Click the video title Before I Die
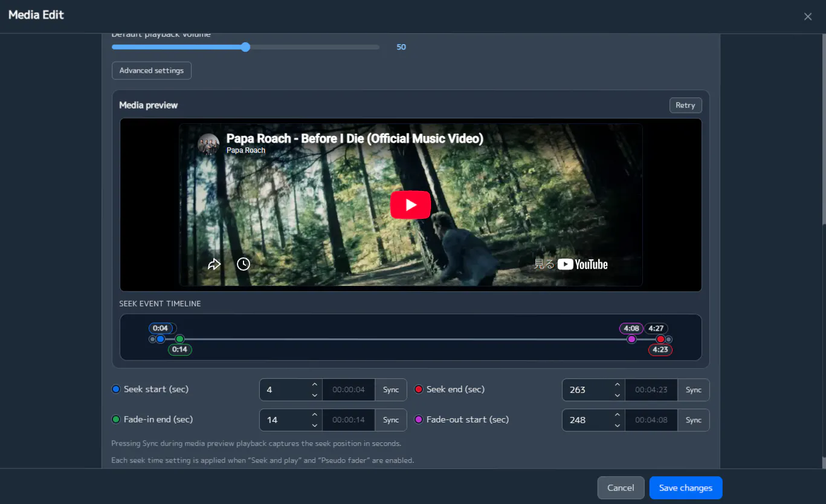This screenshot has width=826, height=504. 355,138
